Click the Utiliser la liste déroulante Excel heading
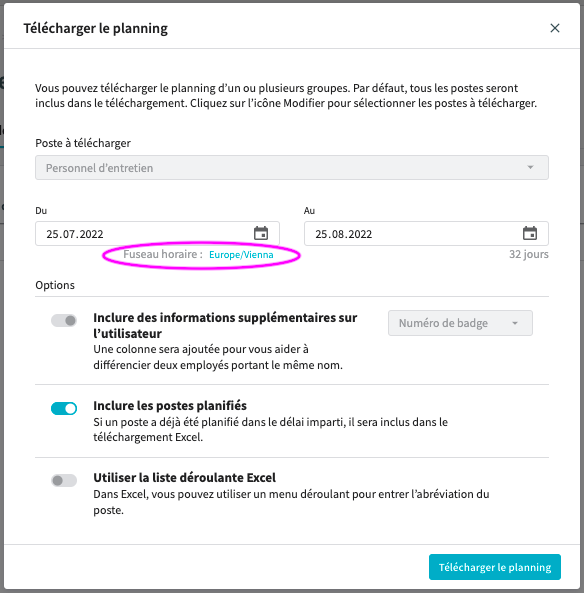 tap(185, 477)
